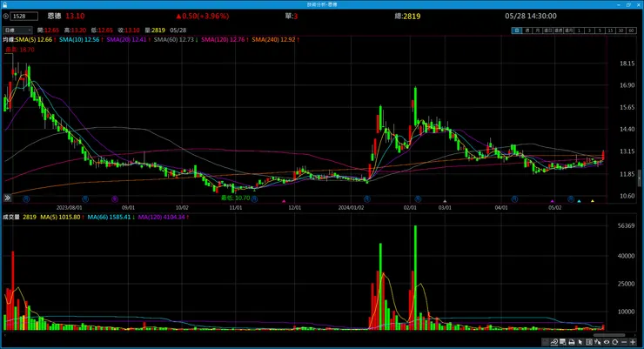Switch to the 1-minute chart
644x349 pixels.
pos(579,30)
